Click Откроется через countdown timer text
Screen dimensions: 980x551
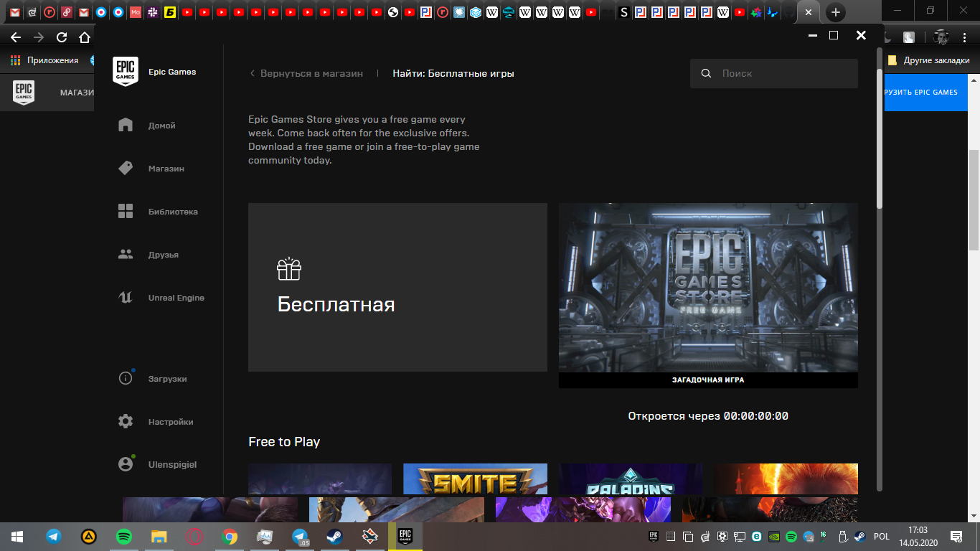(x=708, y=416)
